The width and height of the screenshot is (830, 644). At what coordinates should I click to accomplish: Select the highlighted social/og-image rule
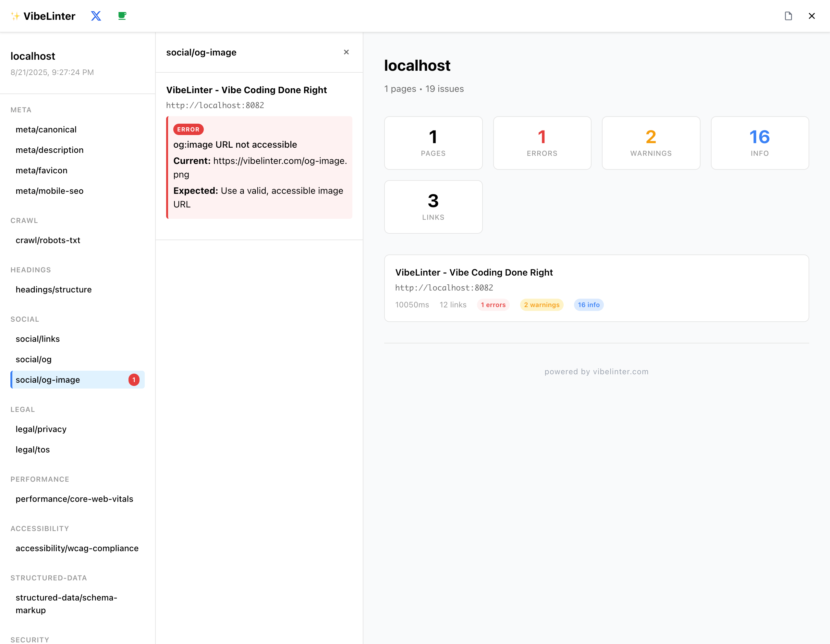tap(78, 380)
